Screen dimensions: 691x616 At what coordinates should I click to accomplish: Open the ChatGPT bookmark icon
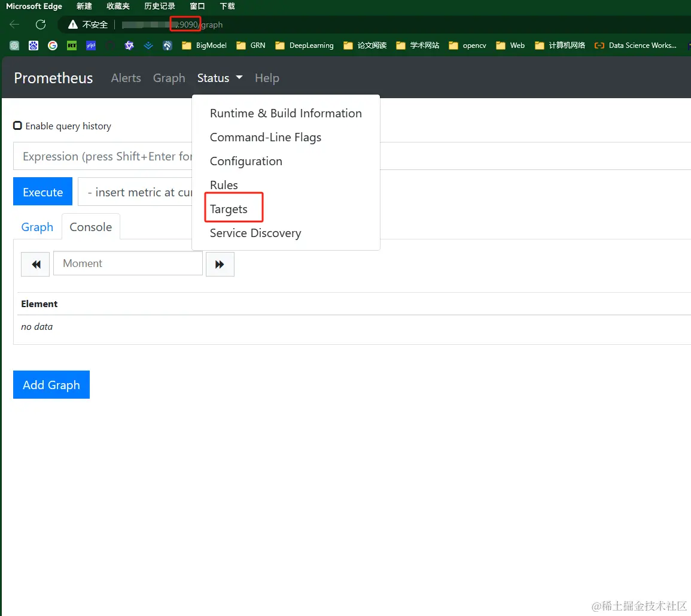click(14, 45)
